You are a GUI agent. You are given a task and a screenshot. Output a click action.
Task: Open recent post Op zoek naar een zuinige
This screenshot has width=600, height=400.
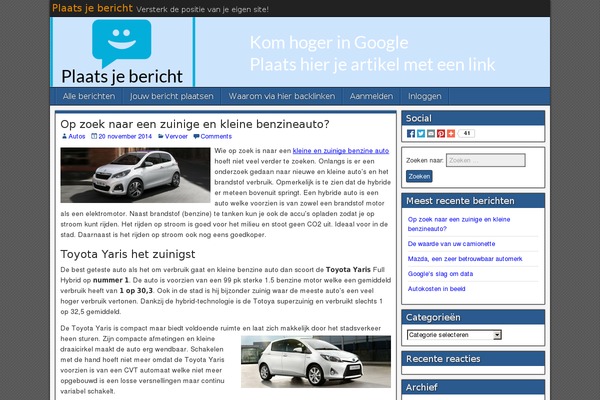click(459, 224)
